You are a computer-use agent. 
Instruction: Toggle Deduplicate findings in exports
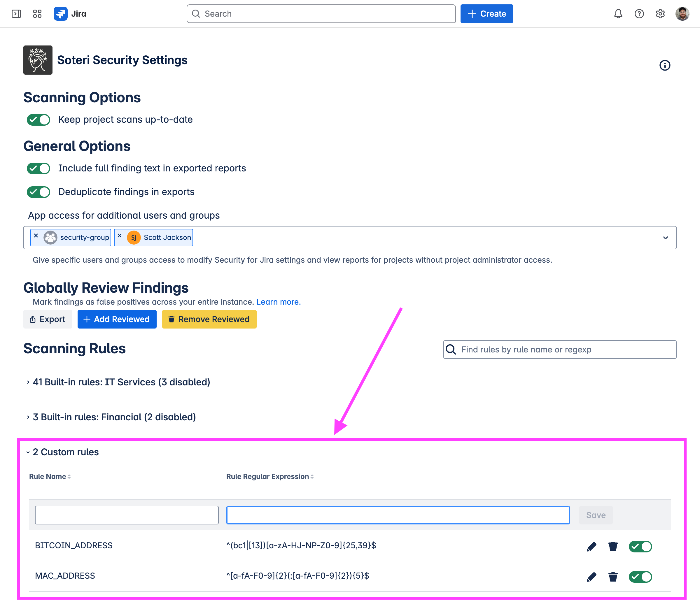tap(38, 192)
